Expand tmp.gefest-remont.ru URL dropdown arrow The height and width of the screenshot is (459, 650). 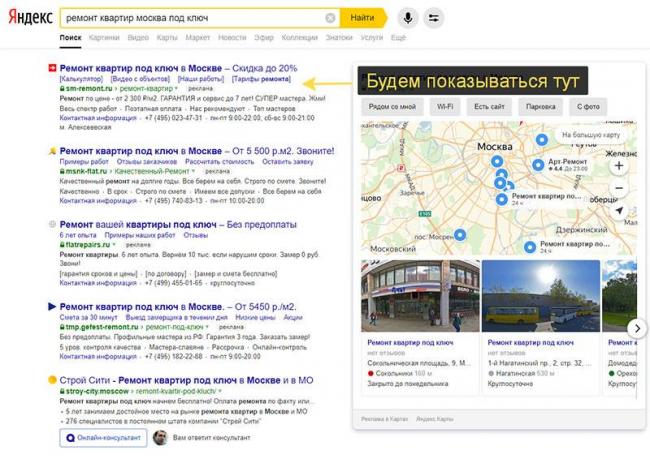click(x=207, y=327)
